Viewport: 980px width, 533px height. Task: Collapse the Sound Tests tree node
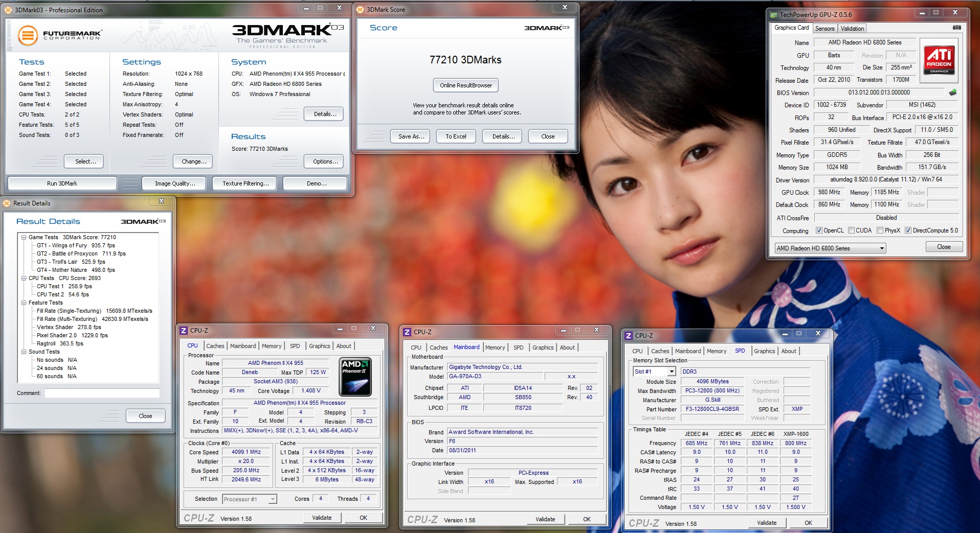(24, 352)
